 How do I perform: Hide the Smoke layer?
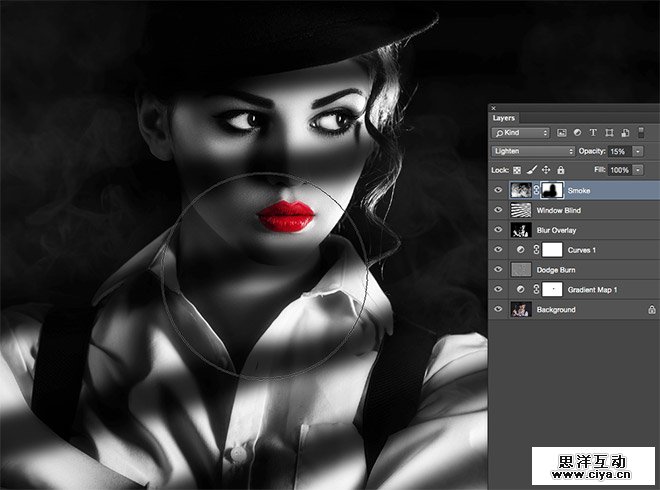pos(498,190)
